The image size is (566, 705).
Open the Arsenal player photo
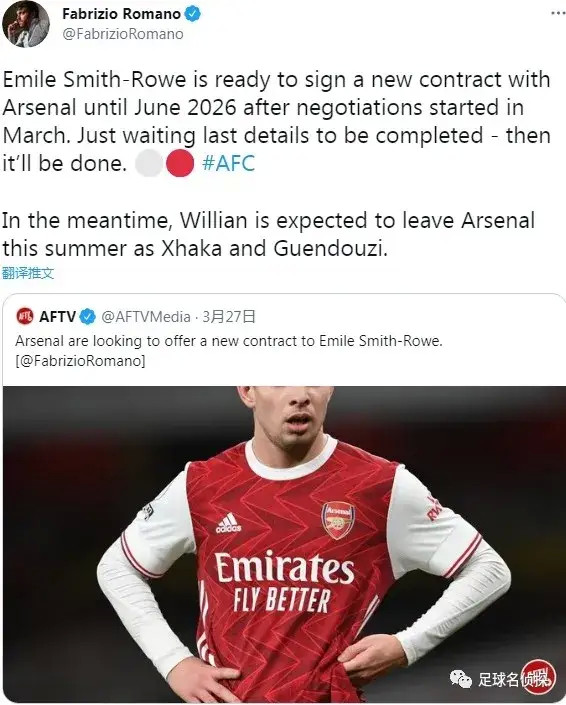tap(284, 544)
